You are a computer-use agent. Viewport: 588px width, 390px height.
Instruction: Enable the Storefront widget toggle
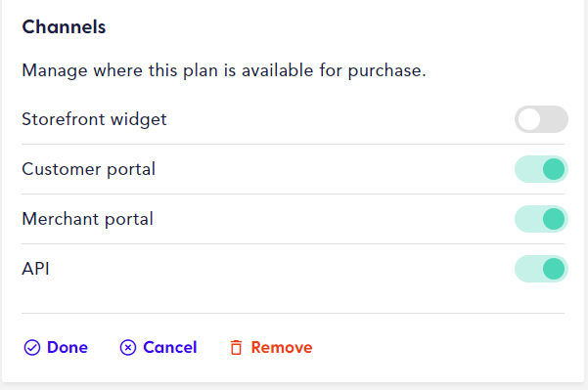[x=541, y=119]
